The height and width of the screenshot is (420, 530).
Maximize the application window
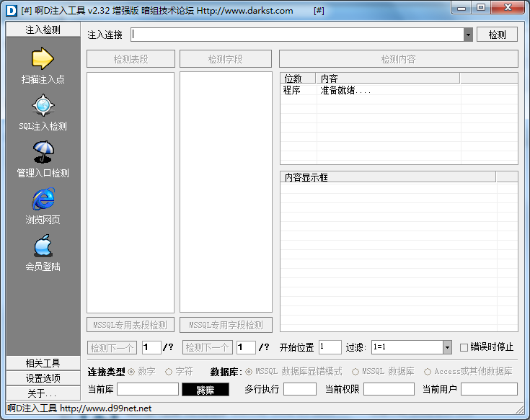pyautogui.click(x=481, y=7)
